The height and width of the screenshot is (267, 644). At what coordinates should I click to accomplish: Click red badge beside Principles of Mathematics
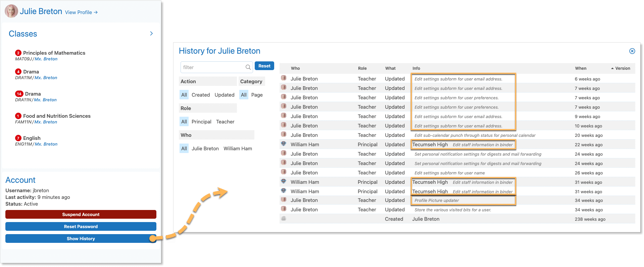pos(18,53)
